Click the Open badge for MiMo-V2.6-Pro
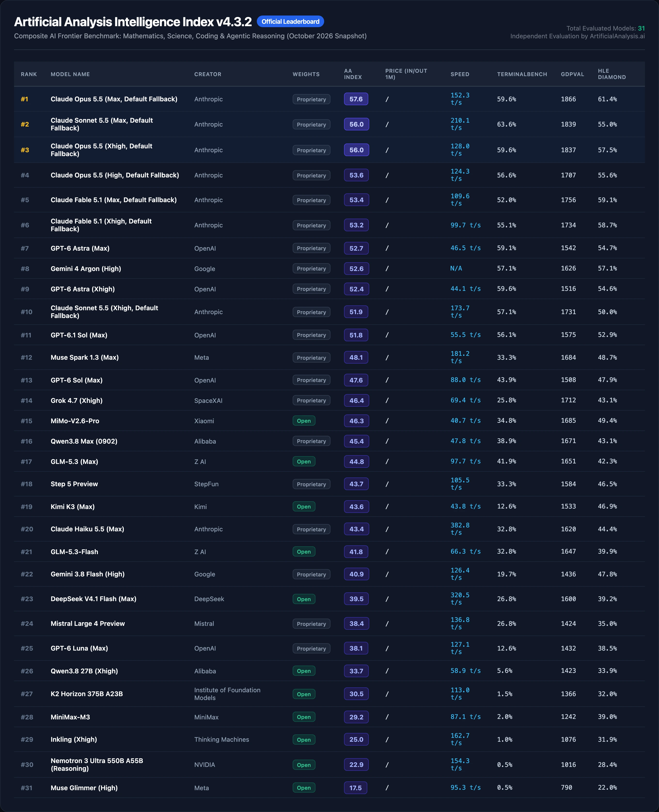Image resolution: width=659 pixels, height=812 pixels. [304, 421]
